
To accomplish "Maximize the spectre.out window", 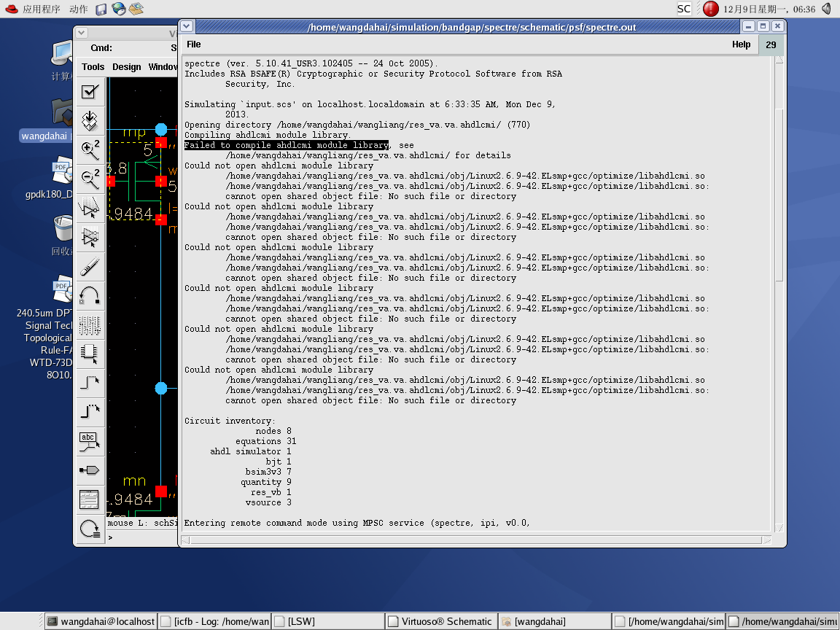I will 763,26.
